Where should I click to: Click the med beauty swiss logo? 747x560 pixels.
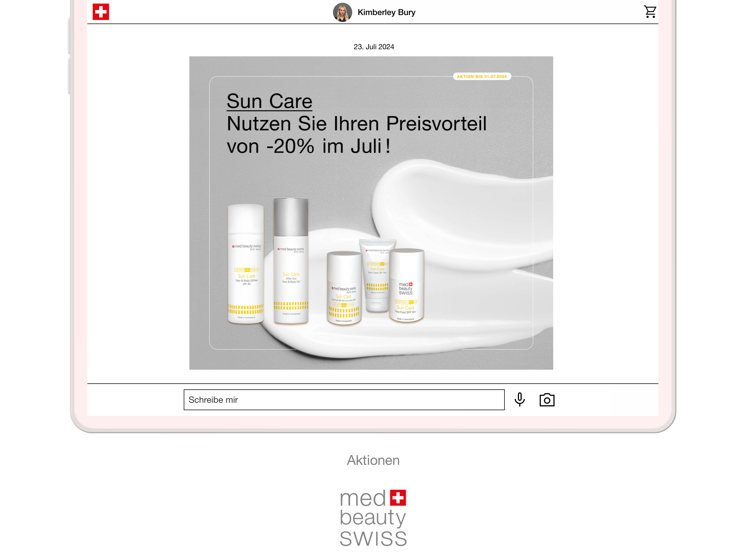click(373, 517)
